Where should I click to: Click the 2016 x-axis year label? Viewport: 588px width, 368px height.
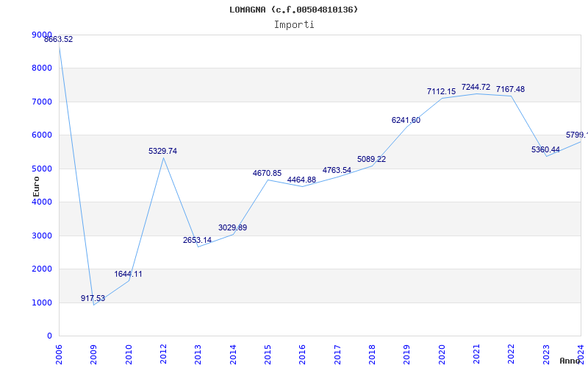[x=303, y=355]
